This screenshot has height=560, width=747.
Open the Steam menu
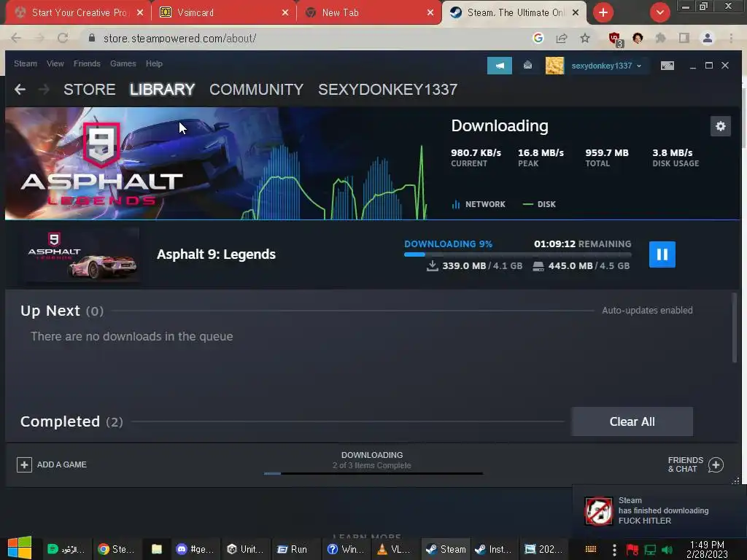click(x=26, y=63)
